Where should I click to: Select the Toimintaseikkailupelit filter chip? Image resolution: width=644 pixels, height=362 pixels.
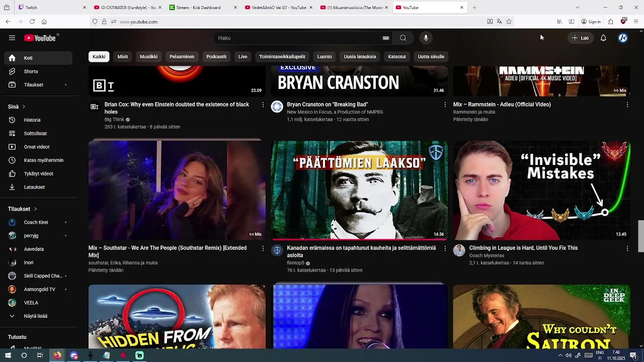pyautogui.click(x=282, y=57)
